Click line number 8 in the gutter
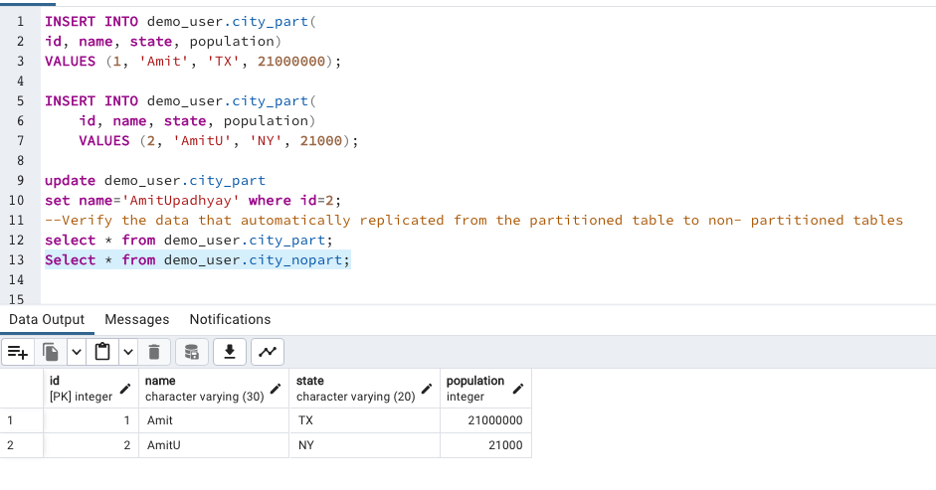The height and width of the screenshot is (490, 936). click(20, 161)
